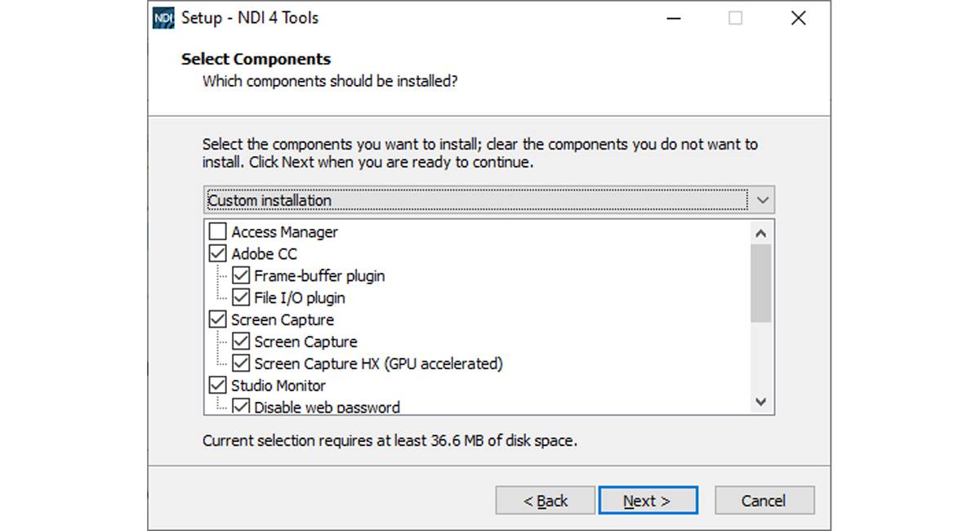The height and width of the screenshot is (531, 980).
Task: Proceed by clicking Next
Action: pos(648,501)
